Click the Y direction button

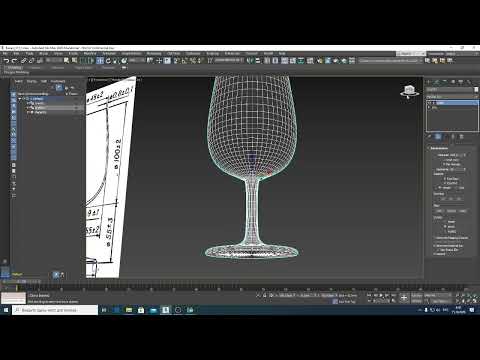pyautogui.click(x=451, y=199)
